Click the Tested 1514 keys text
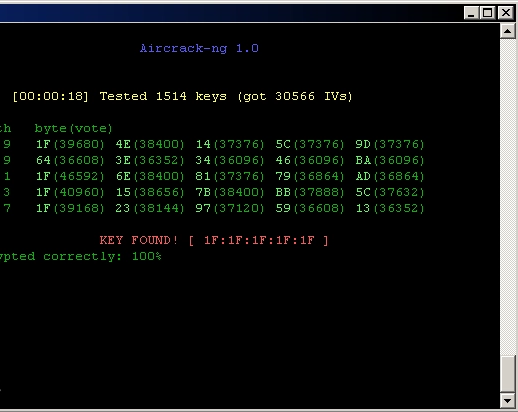Image resolution: width=518 pixels, height=412 pixels. point(163,96)
